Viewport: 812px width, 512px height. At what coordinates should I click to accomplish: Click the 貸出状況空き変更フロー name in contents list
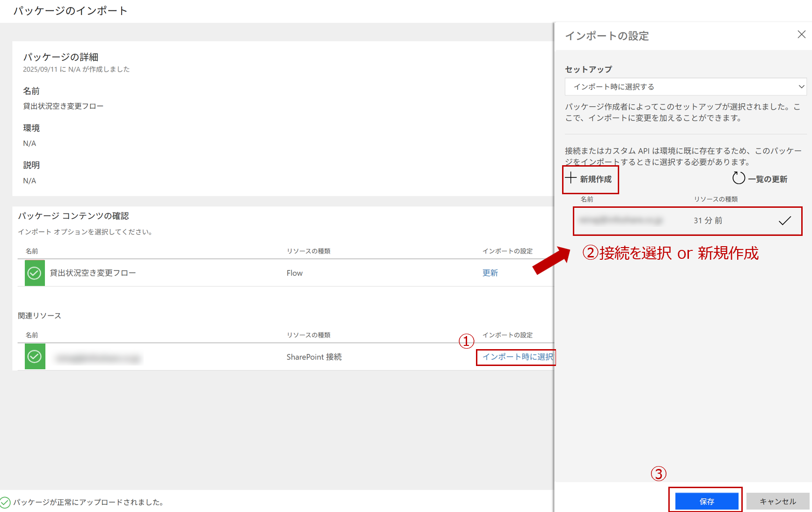pyautogui.click(x=93, y=273)
